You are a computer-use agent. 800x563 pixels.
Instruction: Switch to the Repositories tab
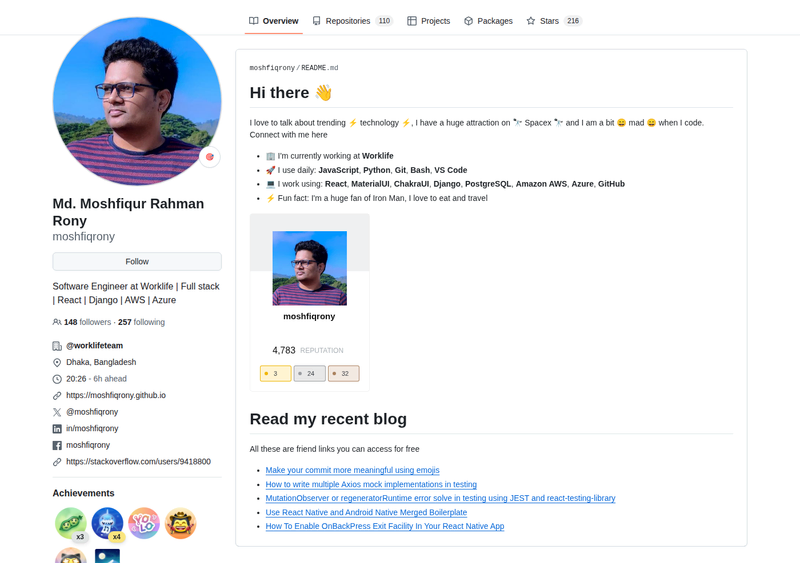352,21
